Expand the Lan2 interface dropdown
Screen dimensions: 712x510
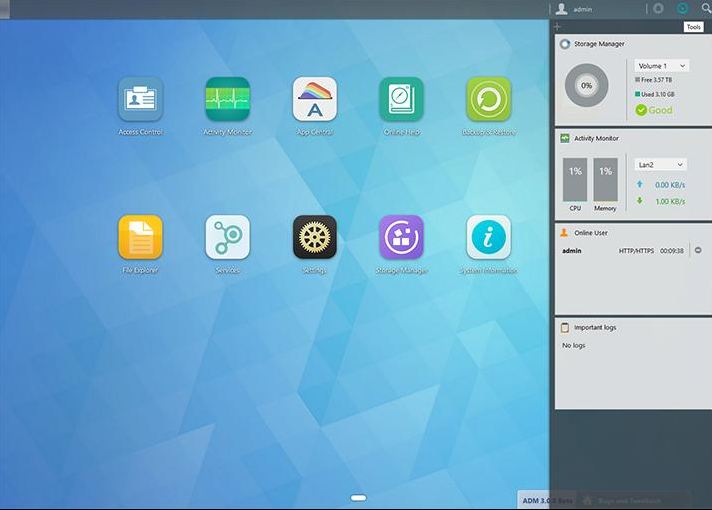tap(661, 164)
